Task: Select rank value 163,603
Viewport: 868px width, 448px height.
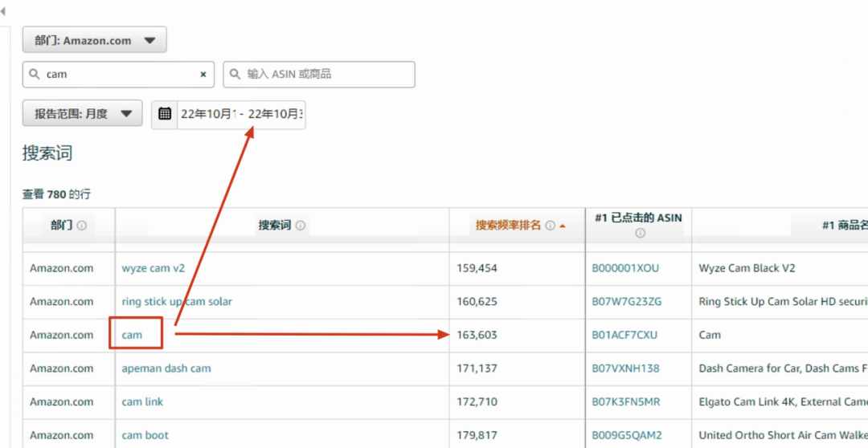Action: point(477,335)
